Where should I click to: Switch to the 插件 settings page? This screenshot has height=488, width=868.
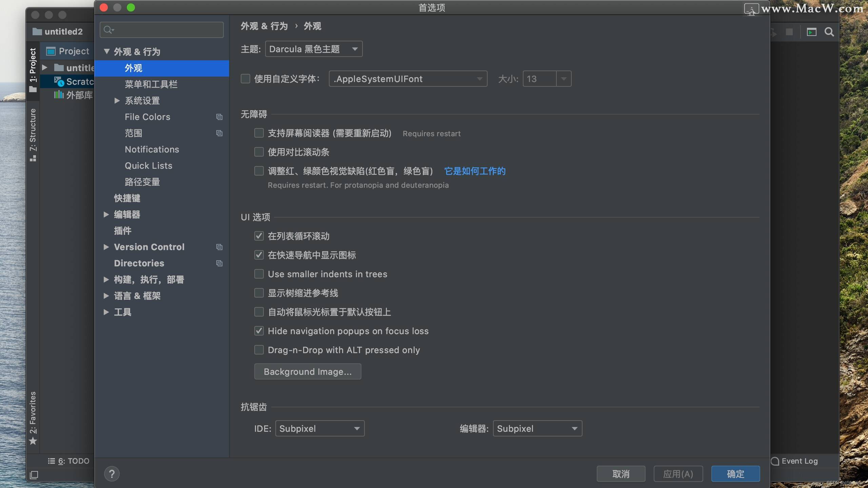(x=123, y=230)
